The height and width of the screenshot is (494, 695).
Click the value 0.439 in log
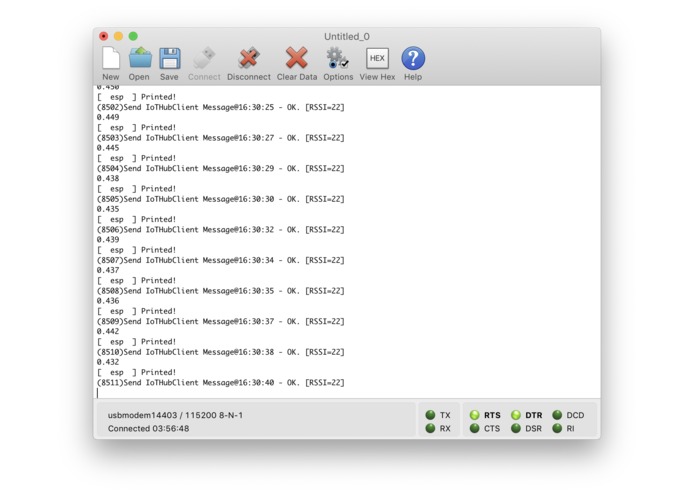(x=108, y=240)
